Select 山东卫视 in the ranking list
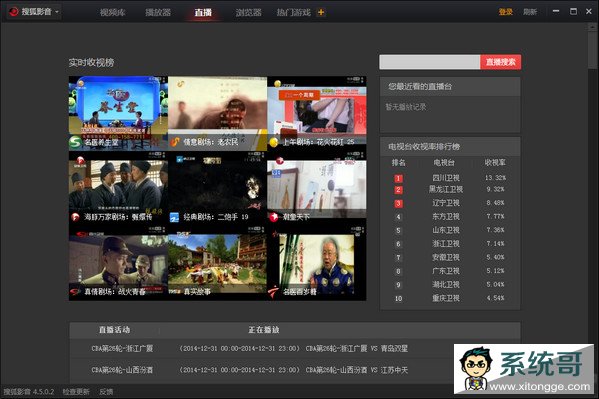This screenshot has width=599, height=399. point(445,230)
